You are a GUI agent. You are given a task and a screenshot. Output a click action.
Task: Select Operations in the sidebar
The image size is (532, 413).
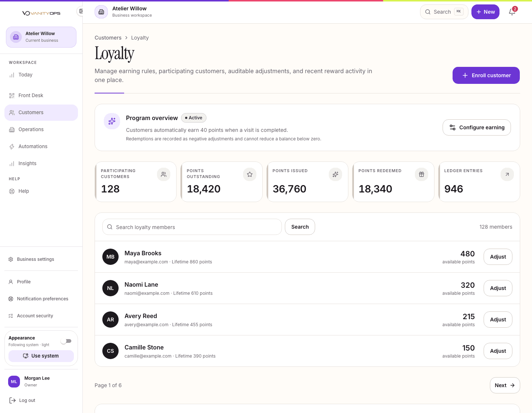point(41,129)
